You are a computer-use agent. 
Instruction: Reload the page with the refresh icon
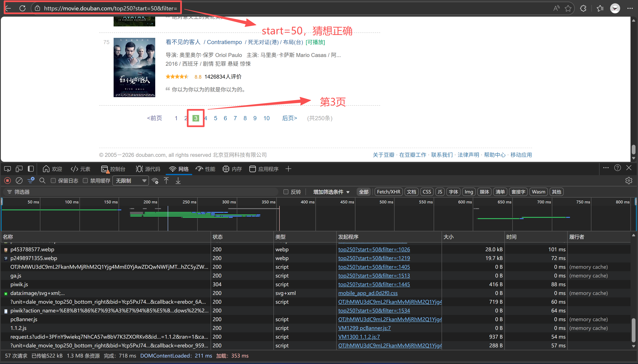click(x=22, y=8)
